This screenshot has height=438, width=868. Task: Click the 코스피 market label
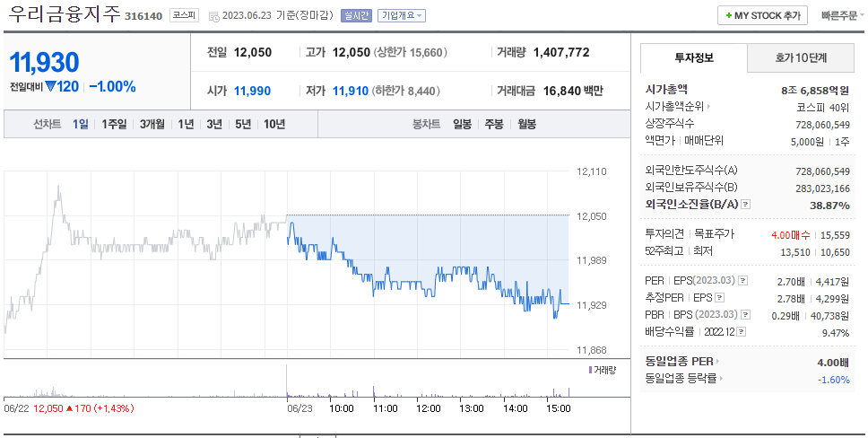coord(184,15)
